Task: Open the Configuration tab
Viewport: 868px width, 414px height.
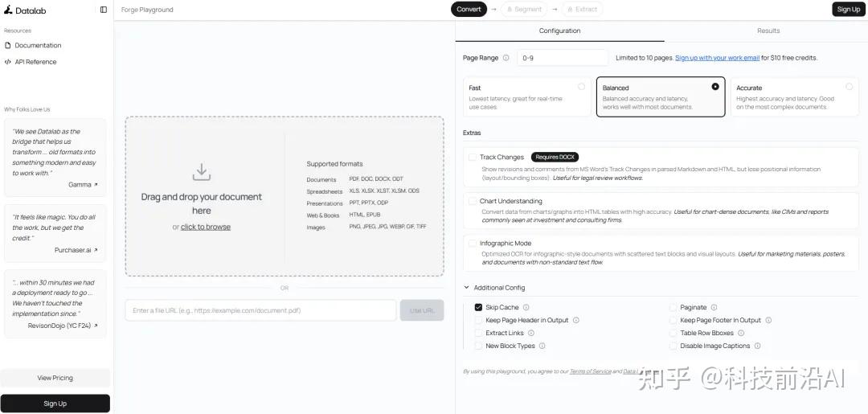Action: tap(559, 31)
